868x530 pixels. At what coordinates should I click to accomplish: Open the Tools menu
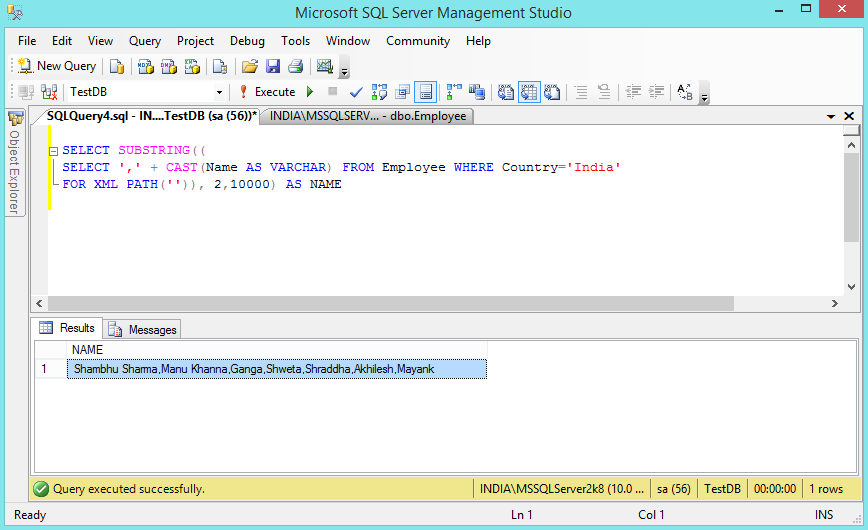click(296, 41)
